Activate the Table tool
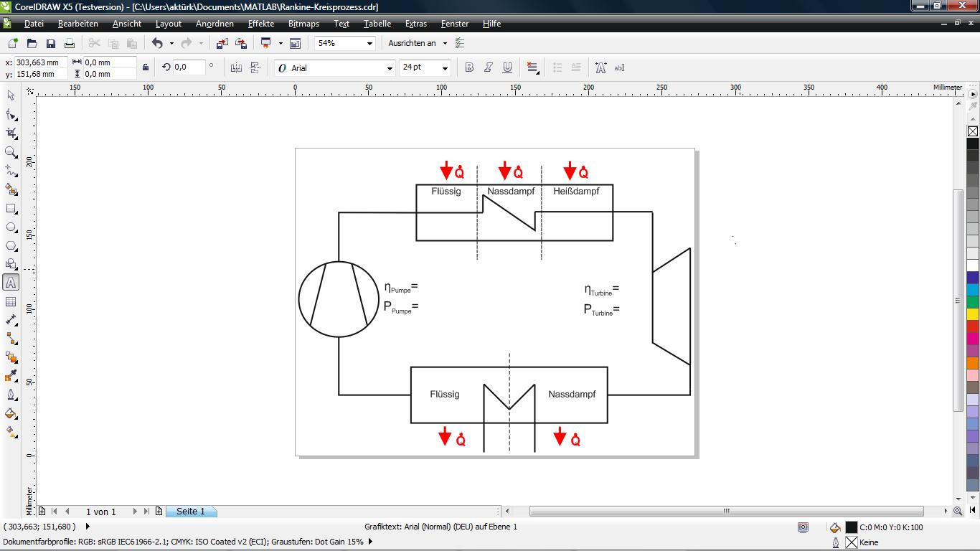The height and width of the screenshot is (551, 980). pyautogui.click(x=11, y=302)
